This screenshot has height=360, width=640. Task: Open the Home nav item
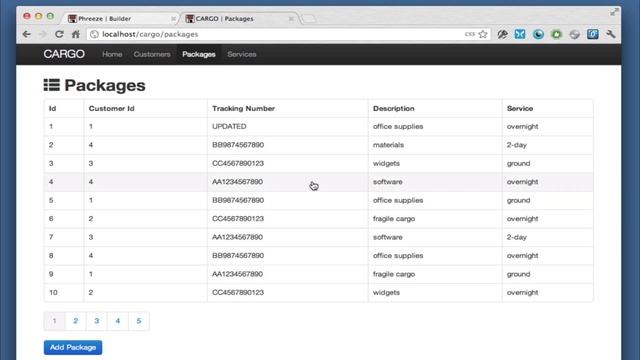click(112, 54)
